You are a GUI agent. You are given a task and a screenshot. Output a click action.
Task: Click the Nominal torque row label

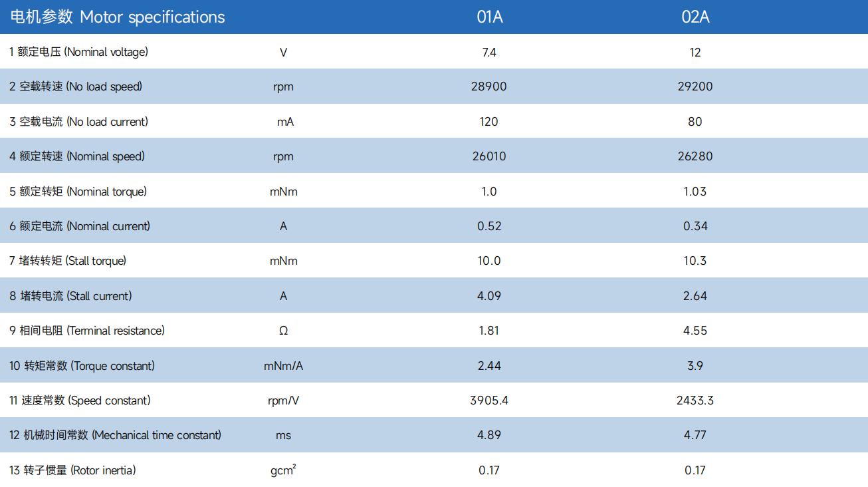(78, 192)
